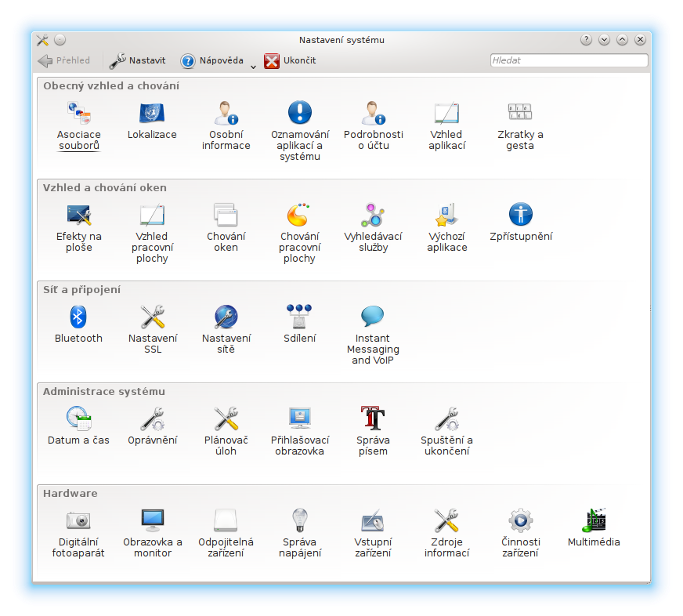The width and height of the screenshot is (683, 616).
Task: Open Oprávnění settings
Action: click(x=153, y=426)
